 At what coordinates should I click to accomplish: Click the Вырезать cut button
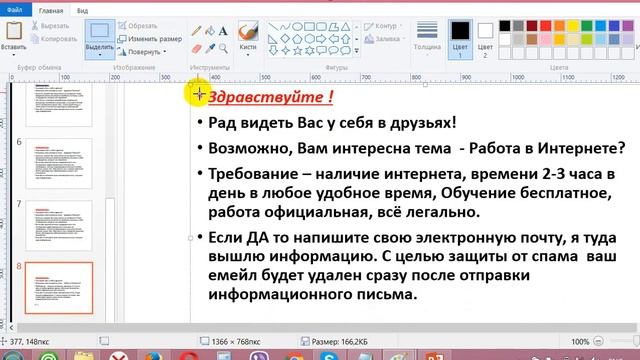click(50, 26)
